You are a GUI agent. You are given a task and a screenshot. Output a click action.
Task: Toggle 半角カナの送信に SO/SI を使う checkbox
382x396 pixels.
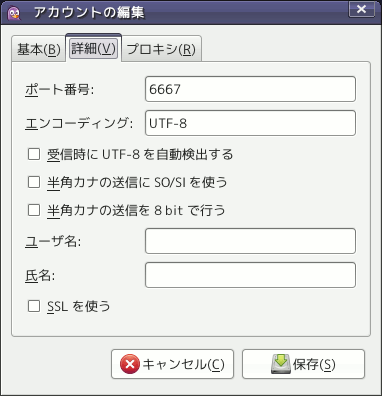34,182
